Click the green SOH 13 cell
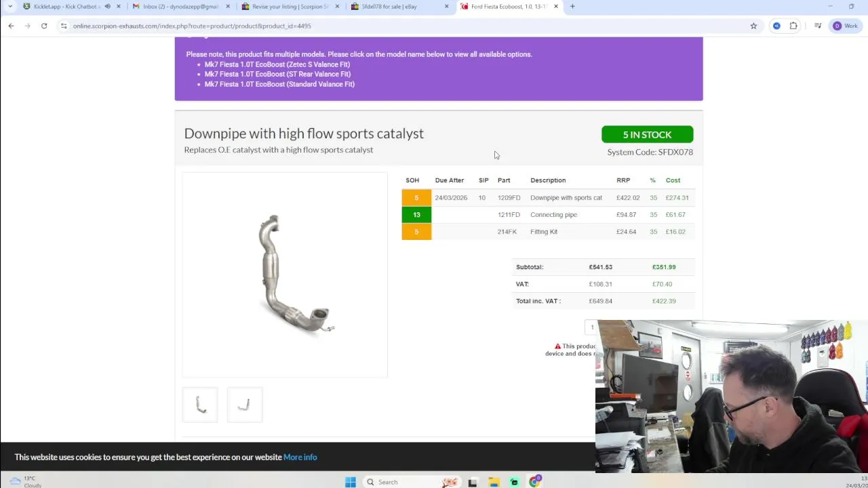The width and height of the screenshot is (868, 488). click(416, 215)
